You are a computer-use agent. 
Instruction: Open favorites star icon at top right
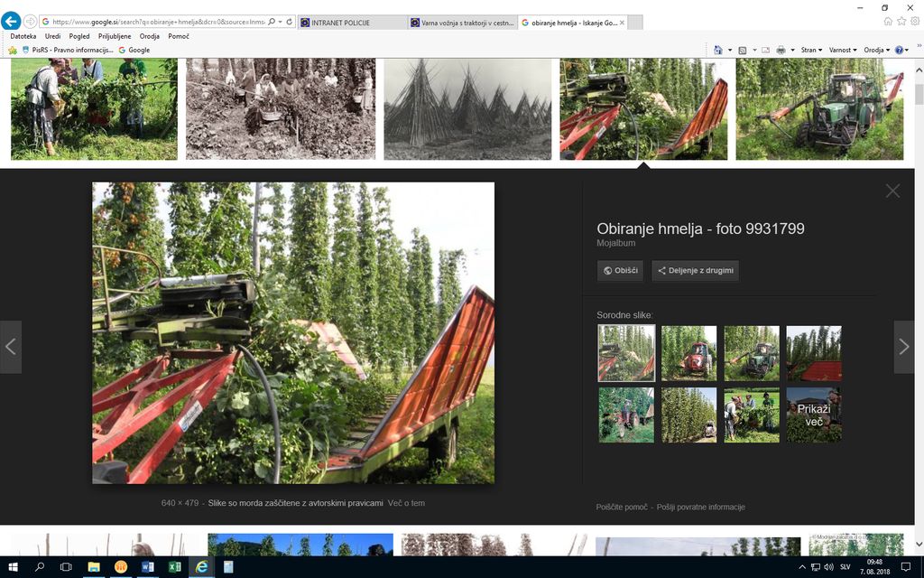tap(901, 21)
